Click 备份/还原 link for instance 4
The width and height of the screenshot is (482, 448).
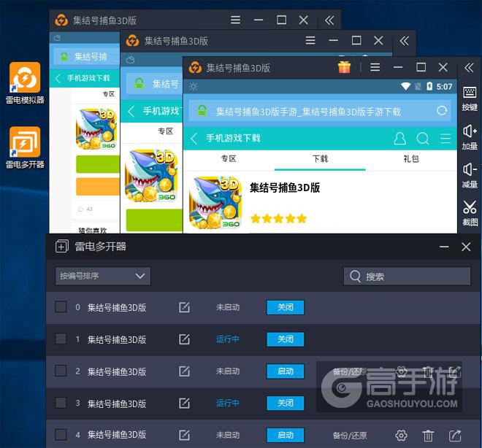[x=350, y=436]
